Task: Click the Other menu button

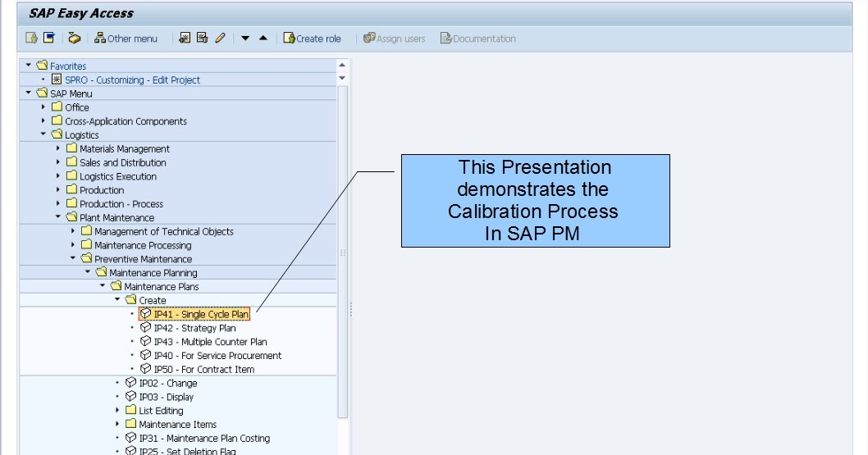Action: point(126,39)
